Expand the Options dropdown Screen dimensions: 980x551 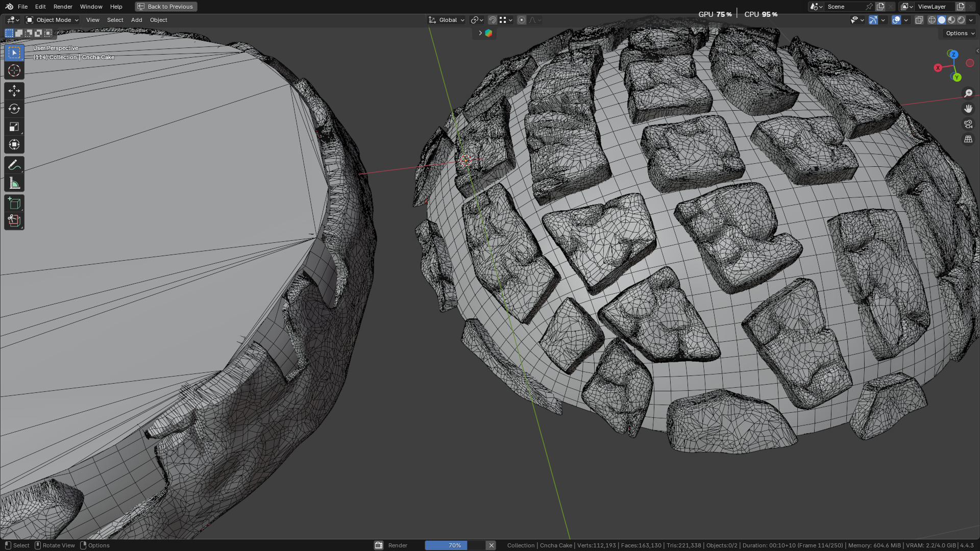tap(960, 33)
